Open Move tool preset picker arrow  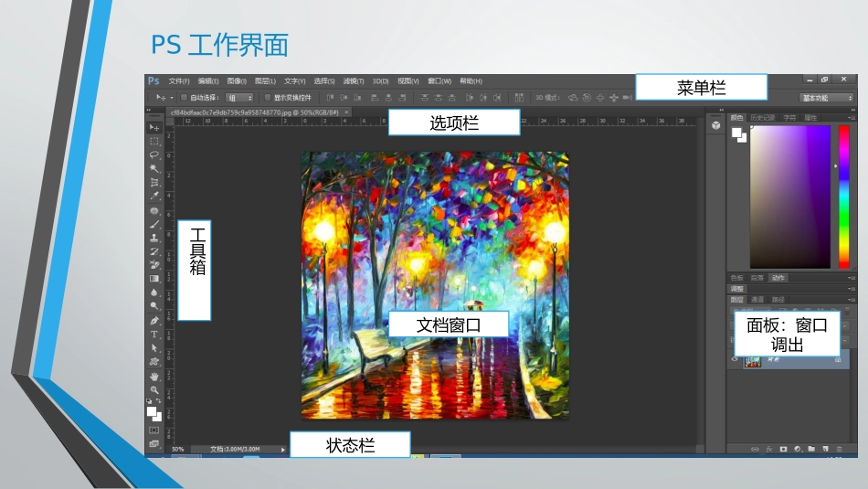point(172,98)
